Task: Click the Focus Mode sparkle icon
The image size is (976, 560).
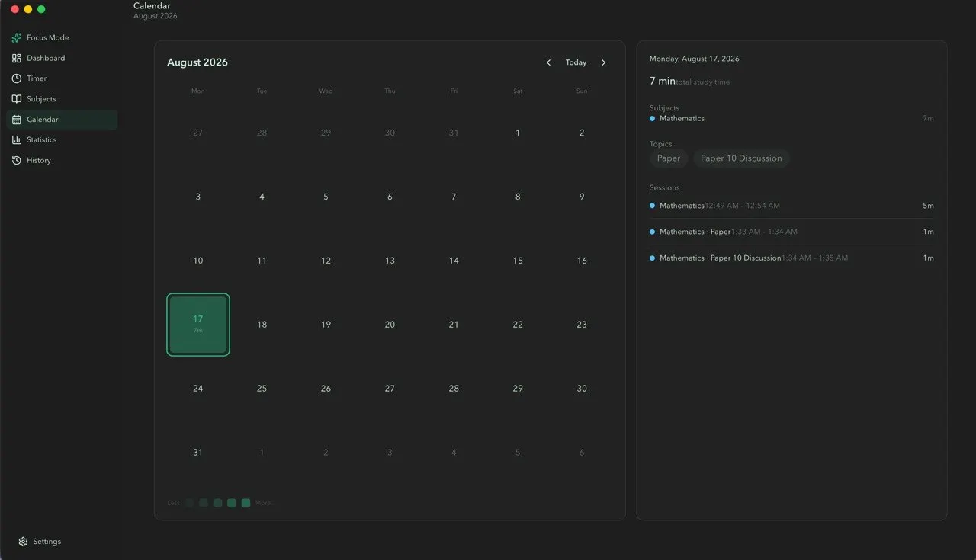Action: pyautogui.click(x=17, y=37)
